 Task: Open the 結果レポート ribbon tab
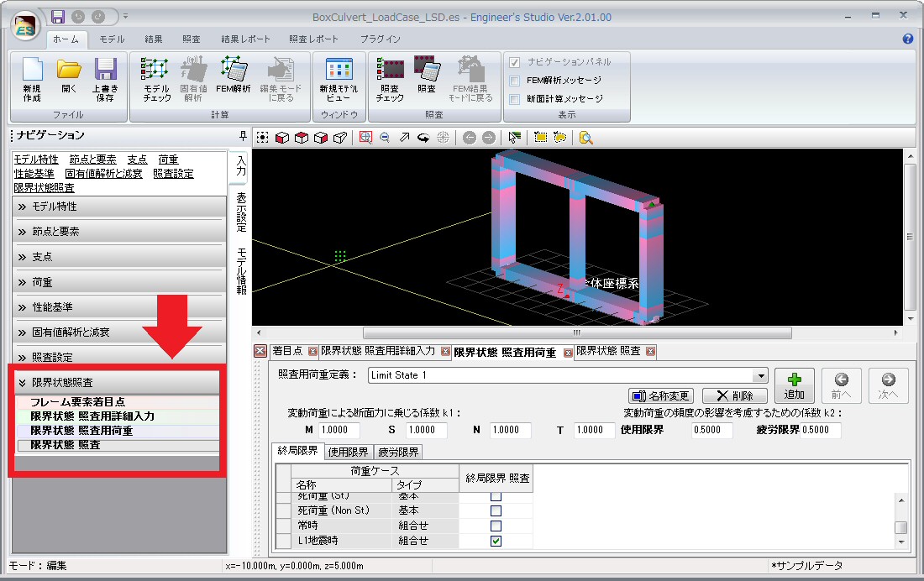(x=245, y=39)
